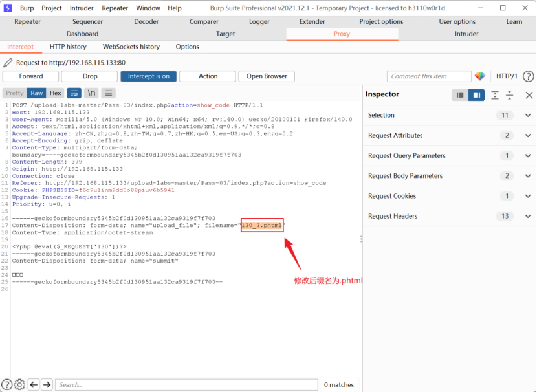Click the Drop button
This screenshot has width=537, height=392.
pyautogui.click(x=90, y=76)
